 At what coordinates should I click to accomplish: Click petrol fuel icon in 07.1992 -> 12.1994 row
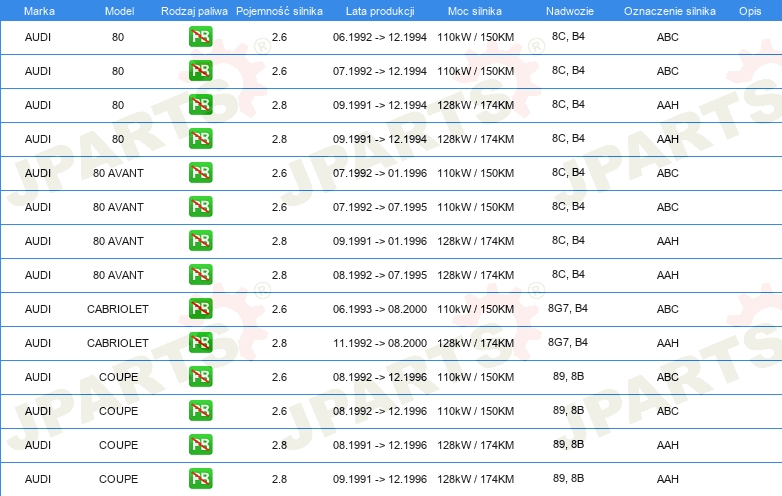[200, 71]
